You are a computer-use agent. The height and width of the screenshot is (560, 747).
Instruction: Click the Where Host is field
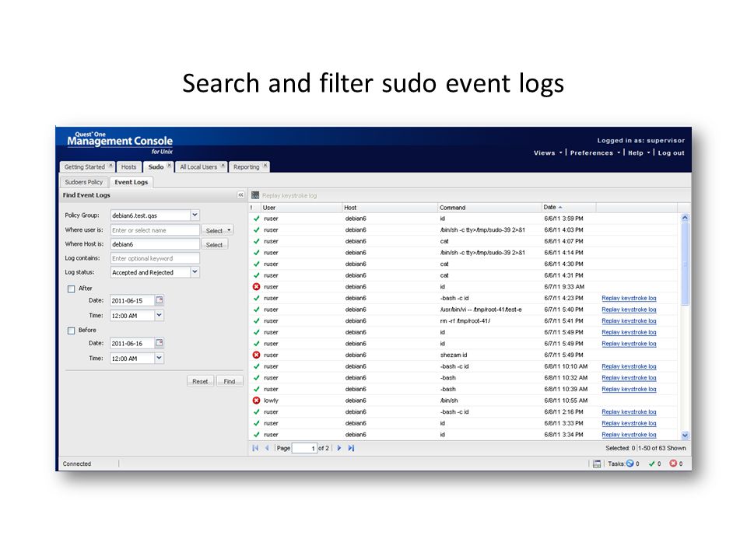point(155,243)
